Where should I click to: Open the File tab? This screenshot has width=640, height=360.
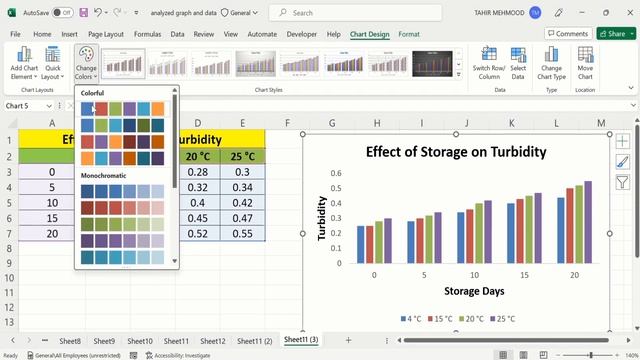(16, 34)
